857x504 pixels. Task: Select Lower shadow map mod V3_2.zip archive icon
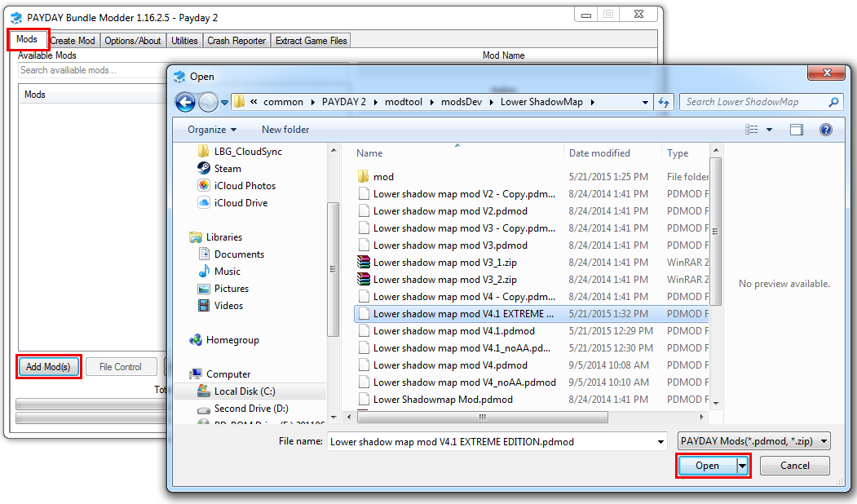pyautogui.click(x=364, y=280)
